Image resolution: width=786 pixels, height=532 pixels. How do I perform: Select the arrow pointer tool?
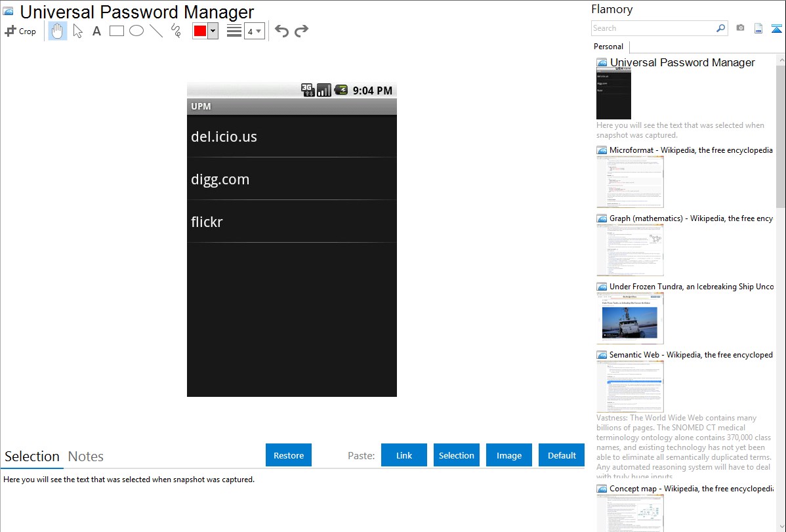(x=77, y=31)
